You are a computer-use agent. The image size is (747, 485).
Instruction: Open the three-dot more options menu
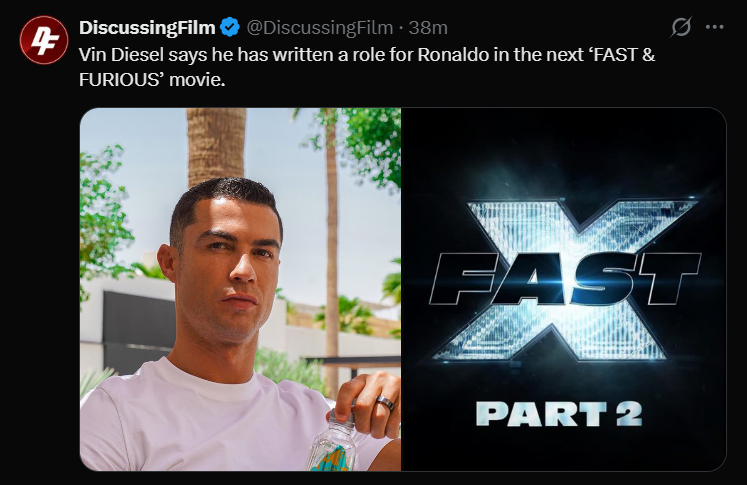[715, 27]
